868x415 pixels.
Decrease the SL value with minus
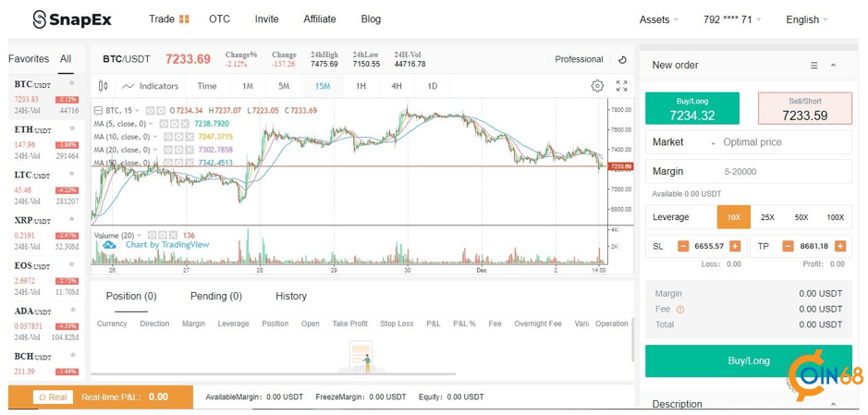tap(683, 246)
